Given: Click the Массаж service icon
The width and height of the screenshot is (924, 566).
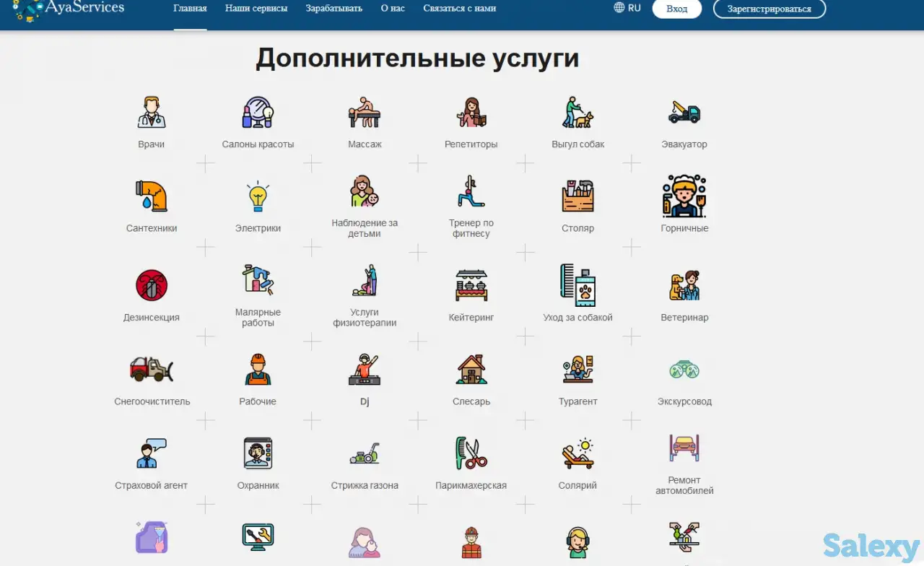Looking at the screenshot, I should click(365, 112).
